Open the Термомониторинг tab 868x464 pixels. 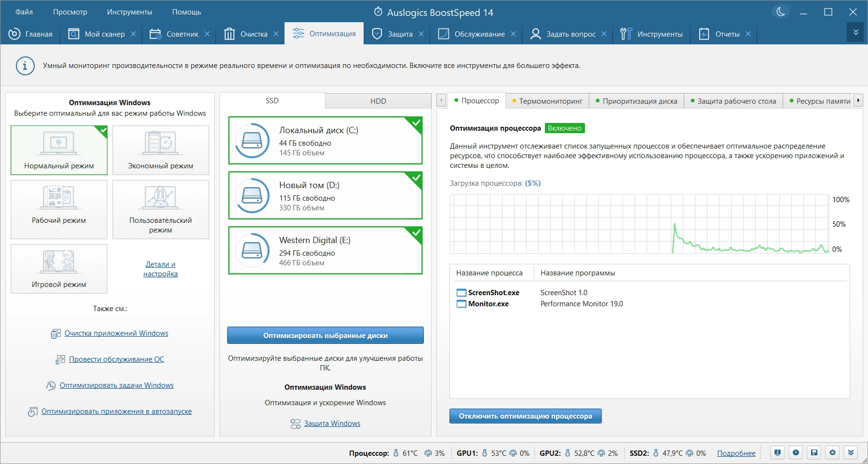coord(547,101)
